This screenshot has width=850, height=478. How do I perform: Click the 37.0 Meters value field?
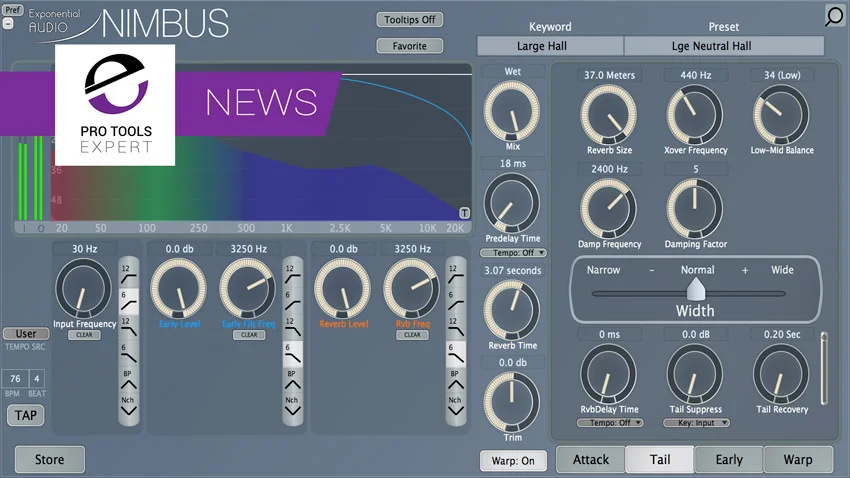[609, 75]
